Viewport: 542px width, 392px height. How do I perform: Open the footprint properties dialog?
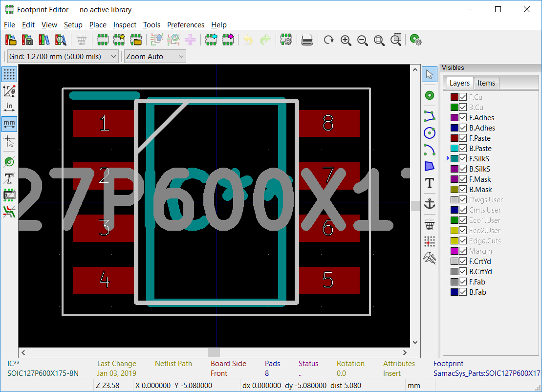pos(286,40)
